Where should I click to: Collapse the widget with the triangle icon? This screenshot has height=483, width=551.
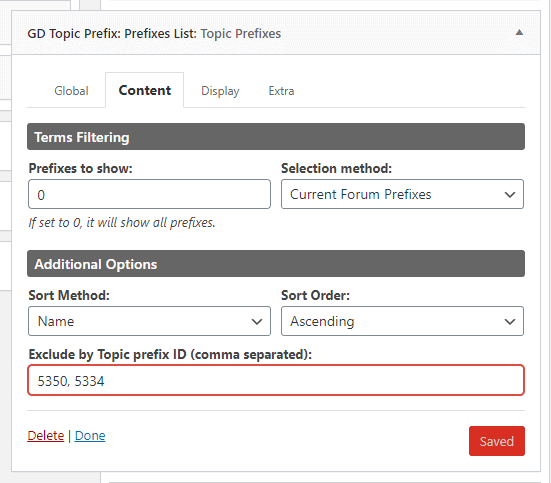(x=519, y=33)
